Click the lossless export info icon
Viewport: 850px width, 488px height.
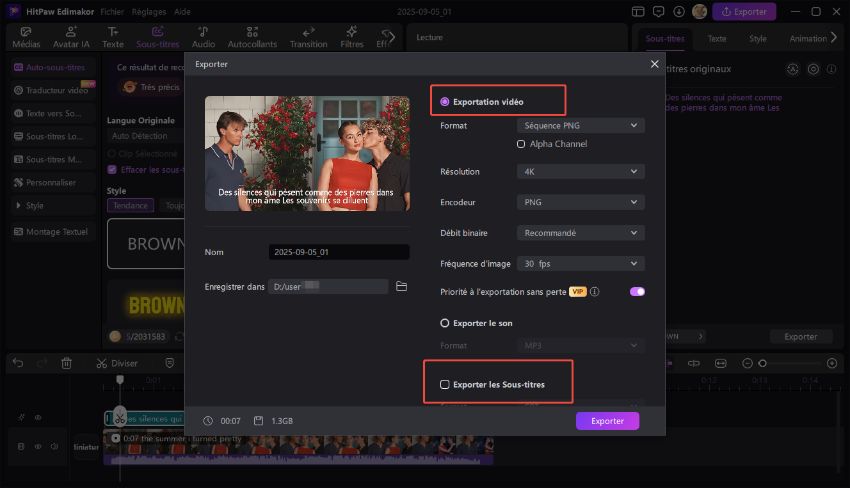[x=594, y=292]
